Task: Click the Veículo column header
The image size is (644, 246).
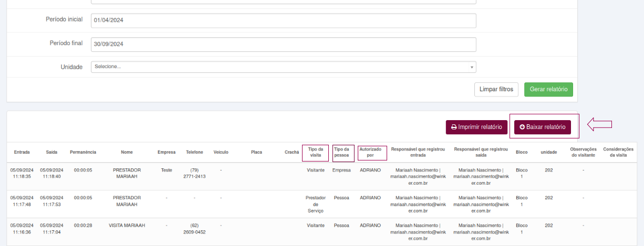Action: pos(221,152)
